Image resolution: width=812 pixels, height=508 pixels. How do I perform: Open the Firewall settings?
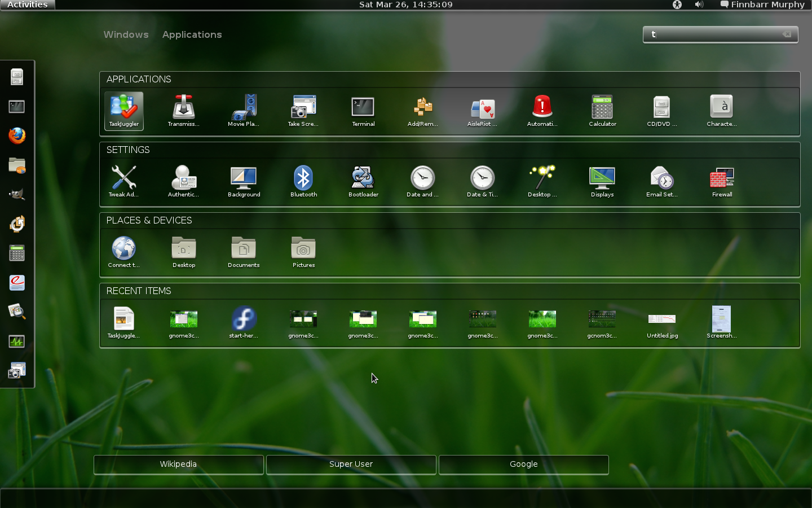(722, 182)
